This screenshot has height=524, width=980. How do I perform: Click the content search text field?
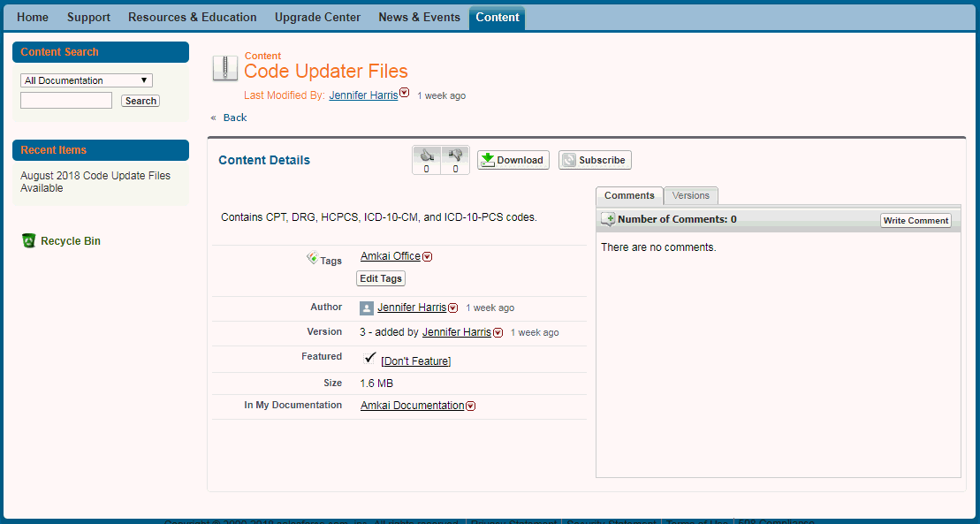pyautogui.click(x=66, y=101)
